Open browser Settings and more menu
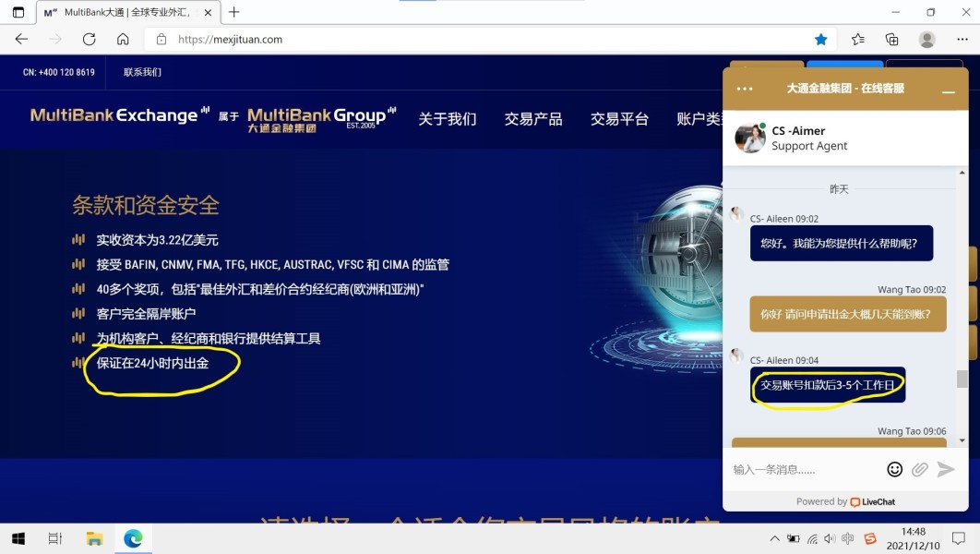The height and width of the screenshot is (554, 980). (x=962, y=40)
